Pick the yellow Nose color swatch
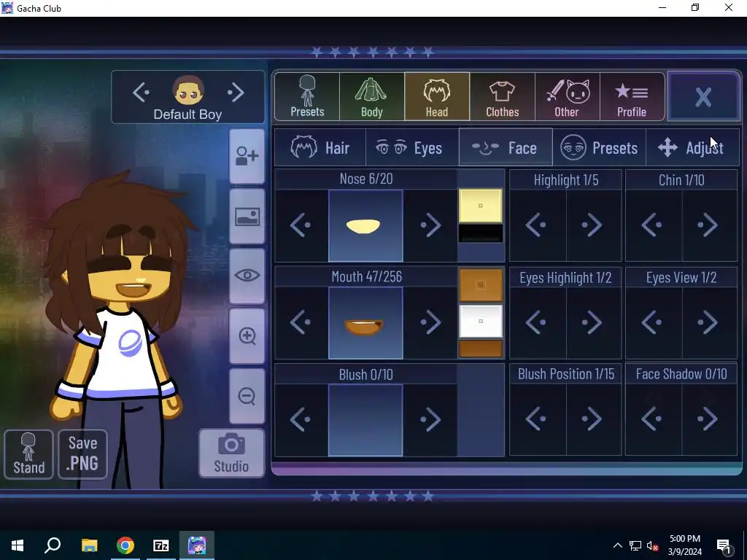Viewport: 747px width, 560px height. pyautogui.click(x=481, y=206)
